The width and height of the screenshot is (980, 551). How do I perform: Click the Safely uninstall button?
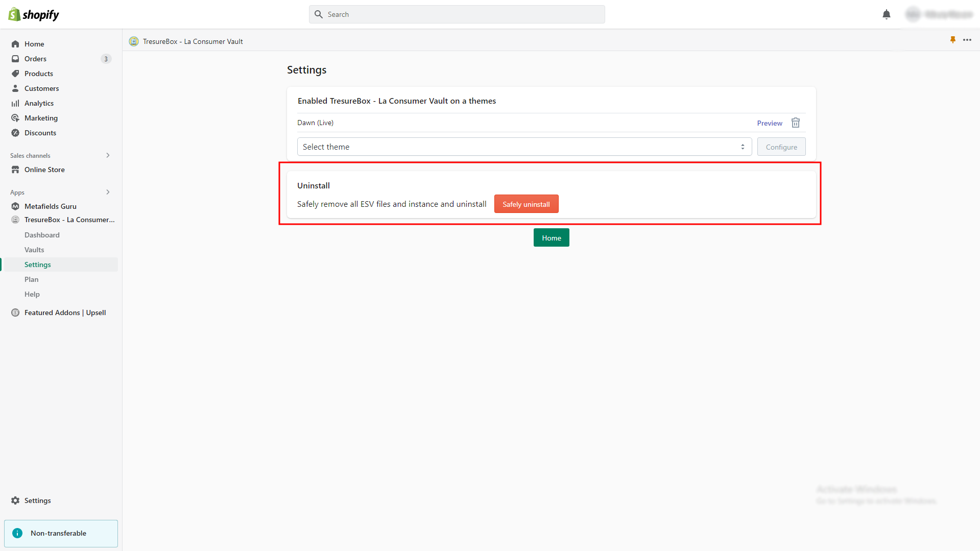pyautogui.click(x=526, y=204)
